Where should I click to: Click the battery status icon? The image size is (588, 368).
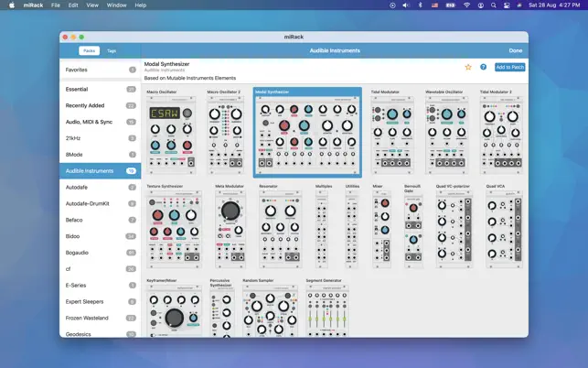[x=451, y=5]
